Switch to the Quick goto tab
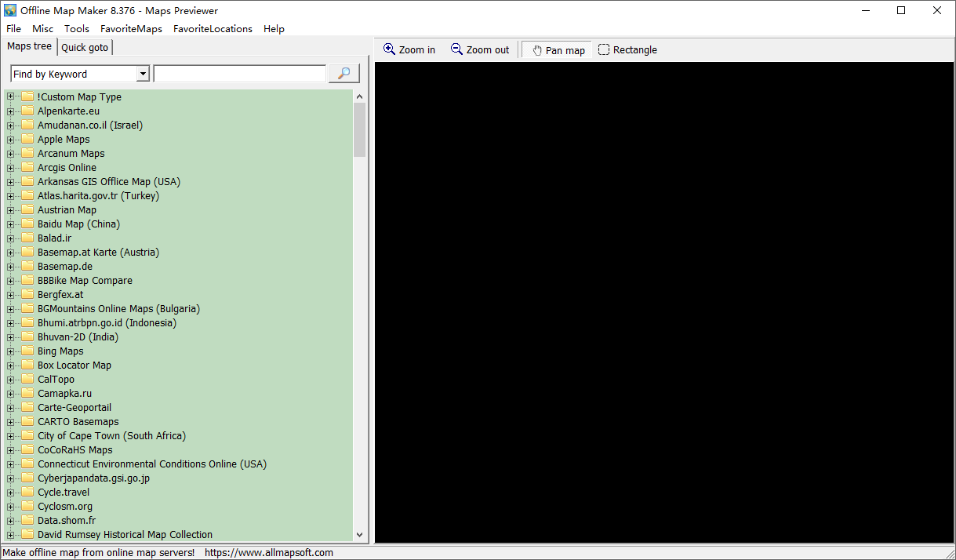The image size is (956, 560). [x=85, y=48]
